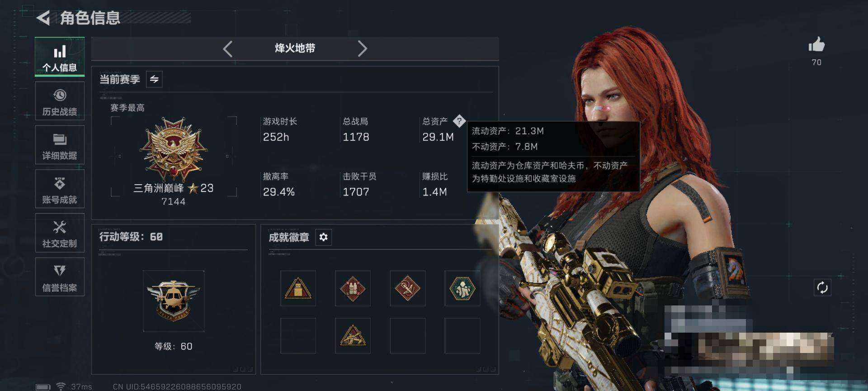Click the 总资产 question mark help icon
Viewport: 868px width, 391px height.
[x=459, y=121]
